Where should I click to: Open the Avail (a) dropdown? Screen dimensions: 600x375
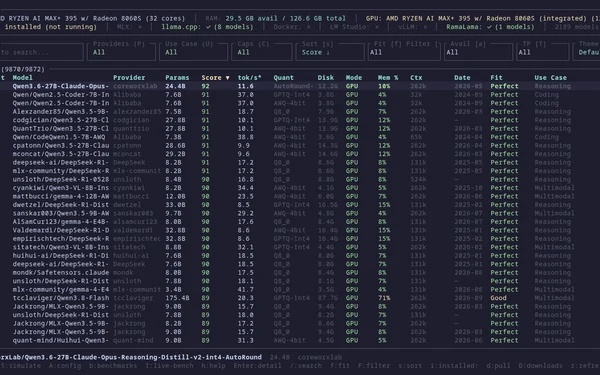(x=478, y=52)
